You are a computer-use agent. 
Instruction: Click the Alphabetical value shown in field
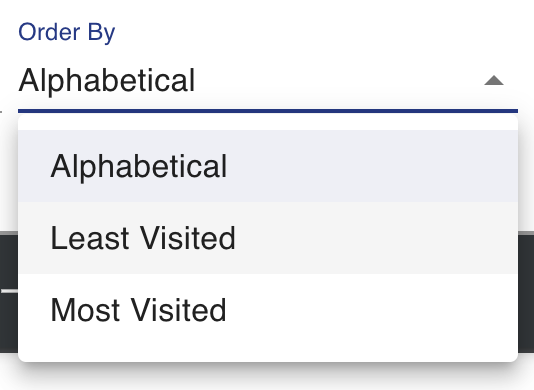click(x=107, y=81)
